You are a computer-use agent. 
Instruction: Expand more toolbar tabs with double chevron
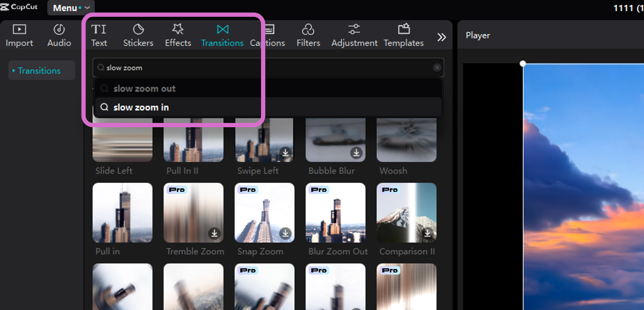click(441, 37)
